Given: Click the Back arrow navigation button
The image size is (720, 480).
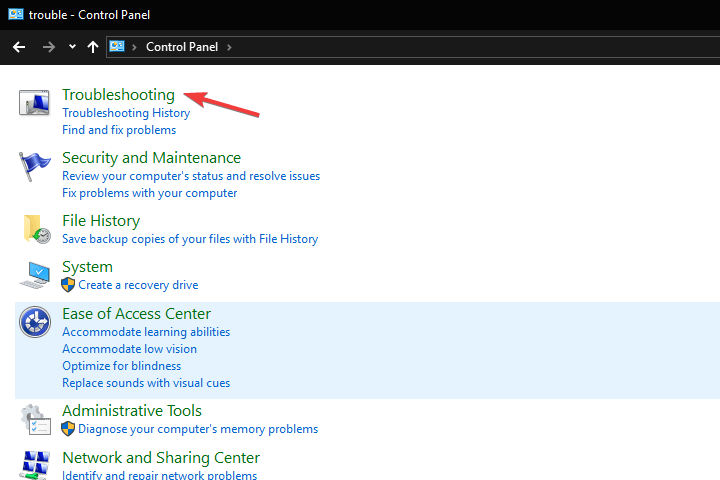Looking at the screenshot, I should pos(19,47).
